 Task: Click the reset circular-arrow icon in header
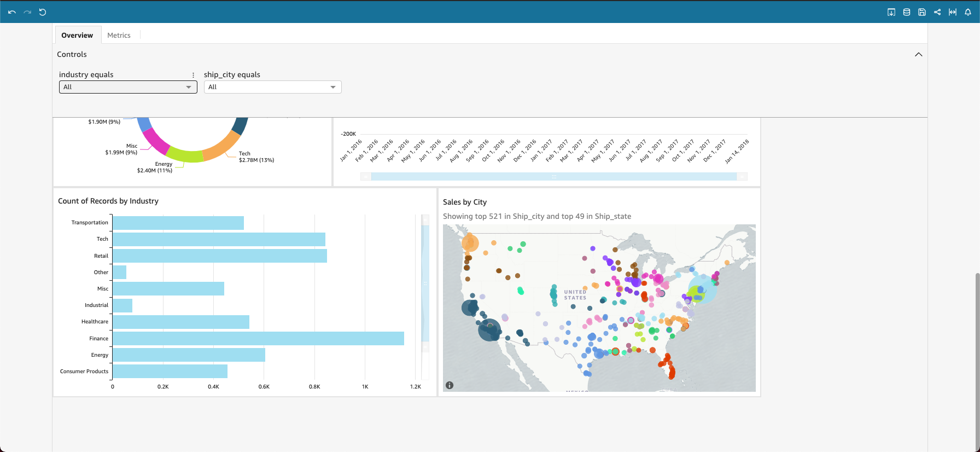tap(43, 12)
